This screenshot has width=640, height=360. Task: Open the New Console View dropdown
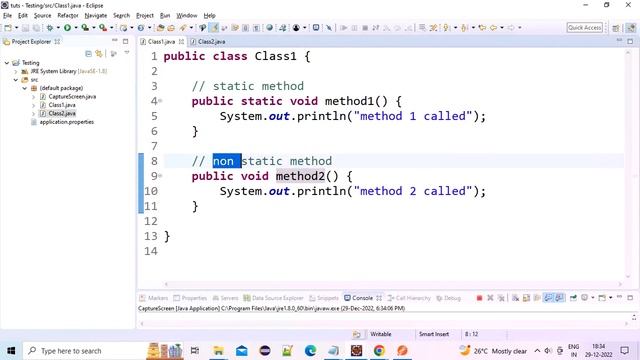pyautogui.click(x=611, y=298)
